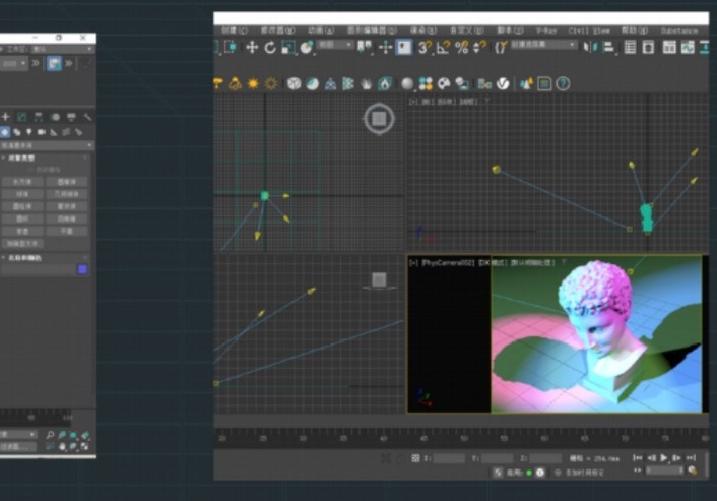Click the V-Ray logo toolbar icon
Image resolution: width=717 pixels, height=501 pixels.
(x=503, y=84)
